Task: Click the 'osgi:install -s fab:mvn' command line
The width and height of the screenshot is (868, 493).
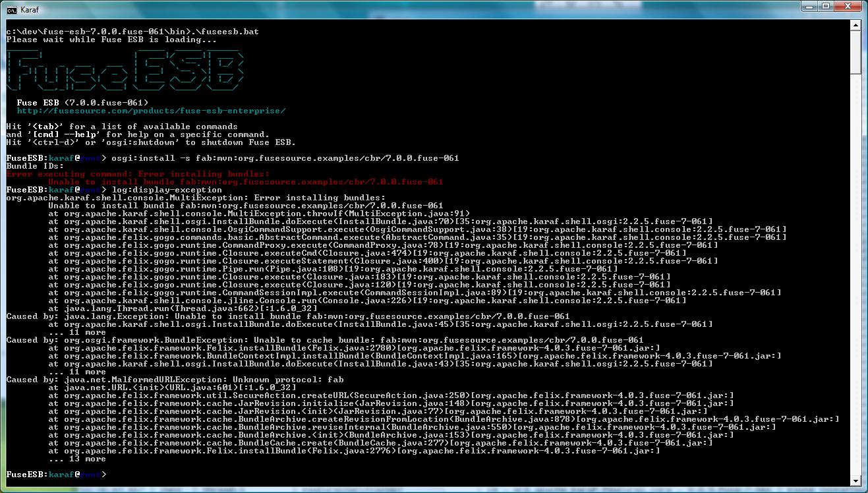Action: (x=233, y=158)
